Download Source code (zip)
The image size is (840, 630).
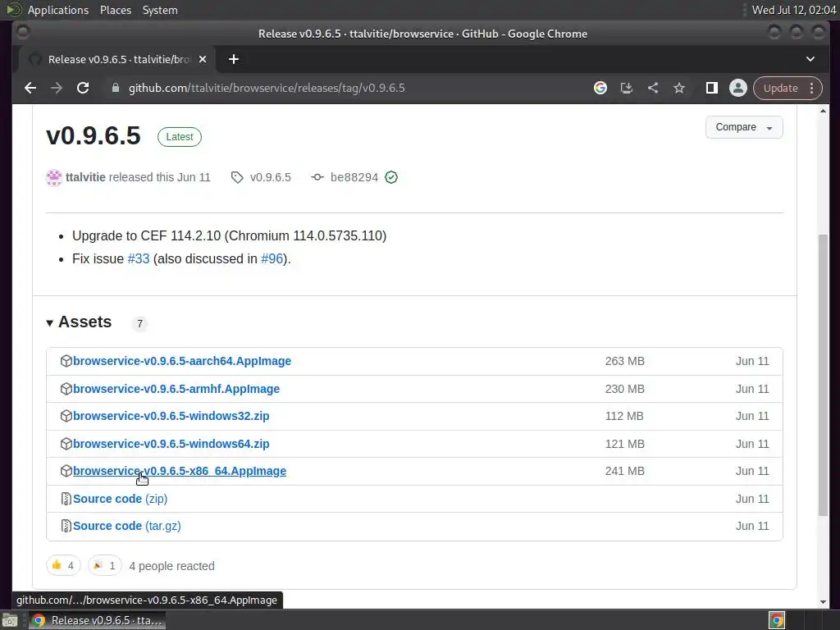coord(120,499)
